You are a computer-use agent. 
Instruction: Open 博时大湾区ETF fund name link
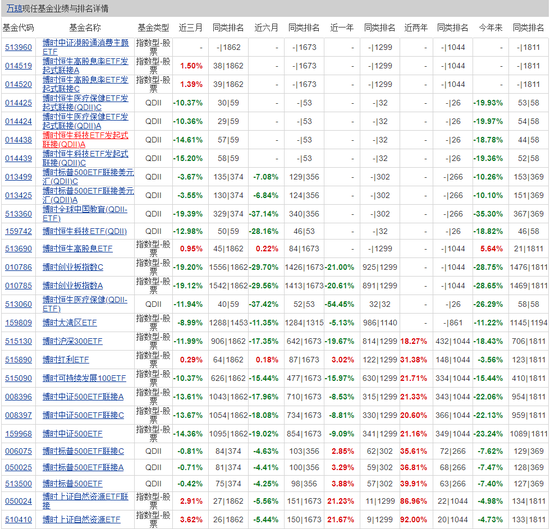69,323
